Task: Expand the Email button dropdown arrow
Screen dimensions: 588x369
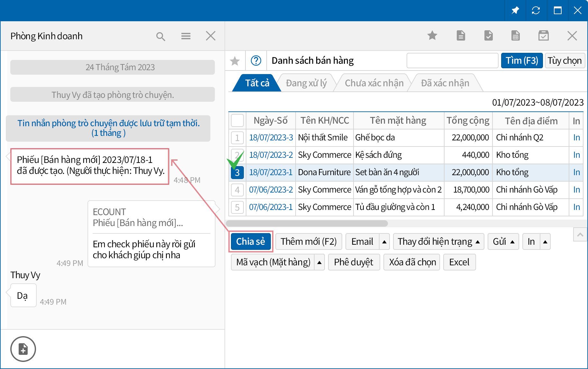Action: tap(384, 241)
